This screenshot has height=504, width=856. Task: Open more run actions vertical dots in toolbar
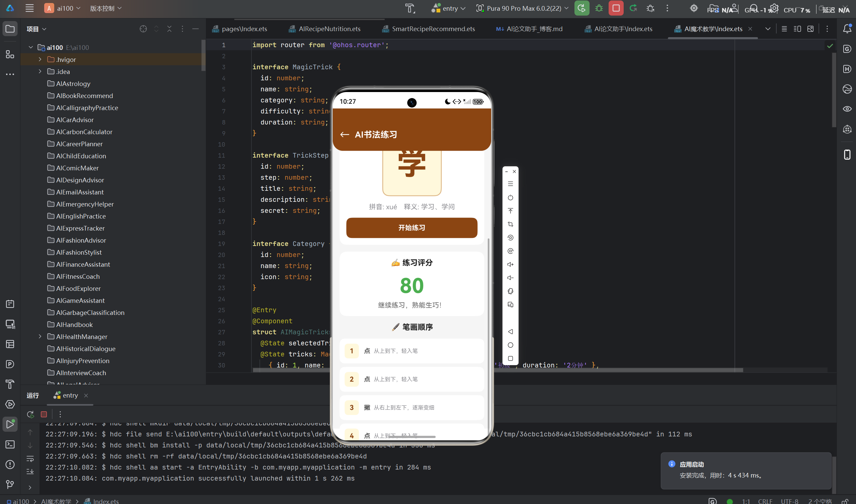(667, 8)
